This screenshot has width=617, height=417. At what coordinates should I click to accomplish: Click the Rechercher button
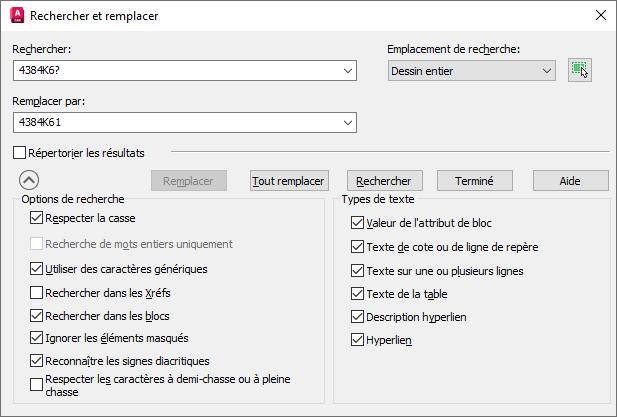(385, 181)
